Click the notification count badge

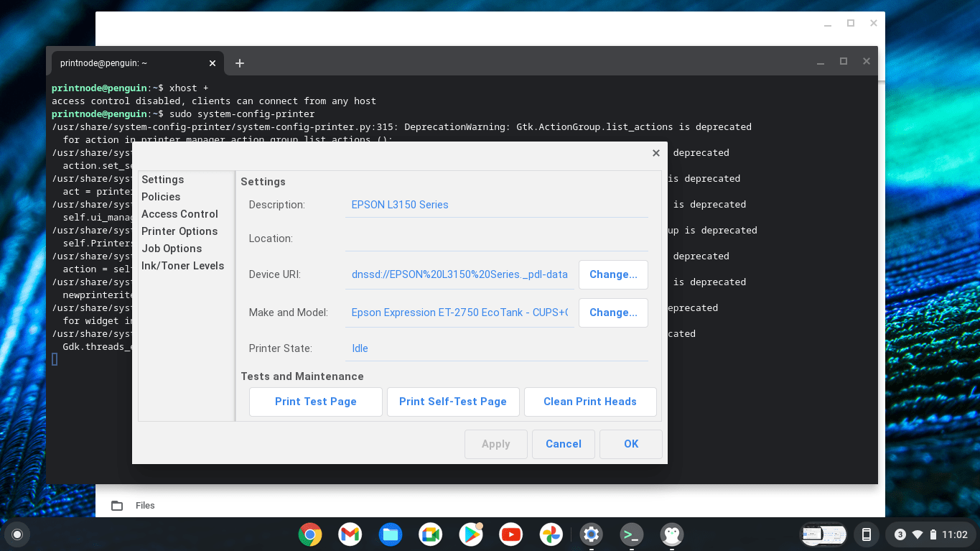(x=900, y=534)
